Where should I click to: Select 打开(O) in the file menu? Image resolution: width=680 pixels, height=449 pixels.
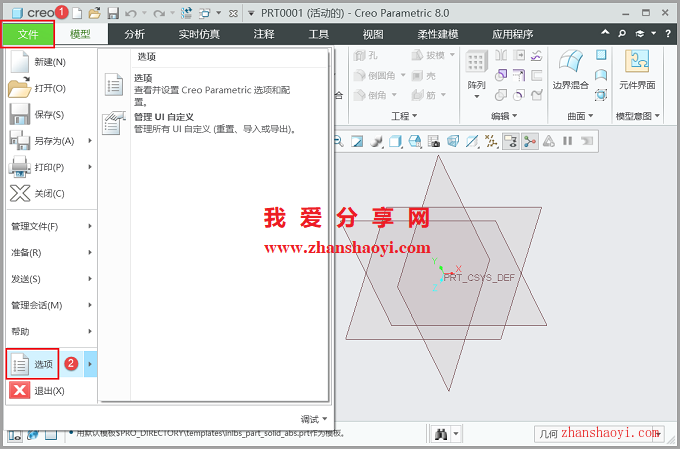coord(52,88)
